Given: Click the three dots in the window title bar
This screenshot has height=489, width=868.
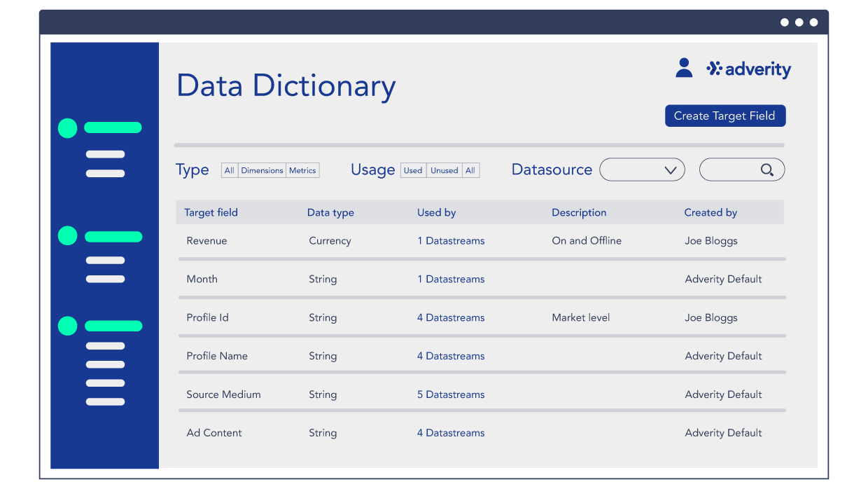Looking at the screenshot, I should point(799,22).
